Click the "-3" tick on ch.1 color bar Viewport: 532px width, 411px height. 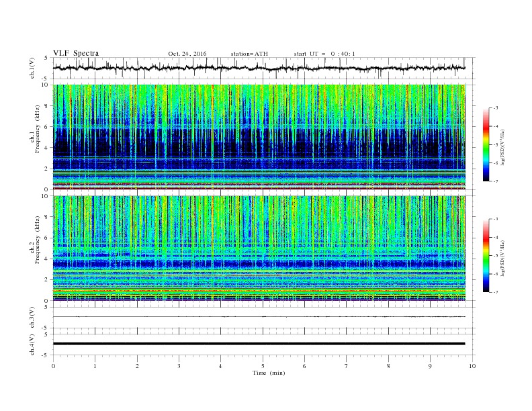[x=495, y=108]
